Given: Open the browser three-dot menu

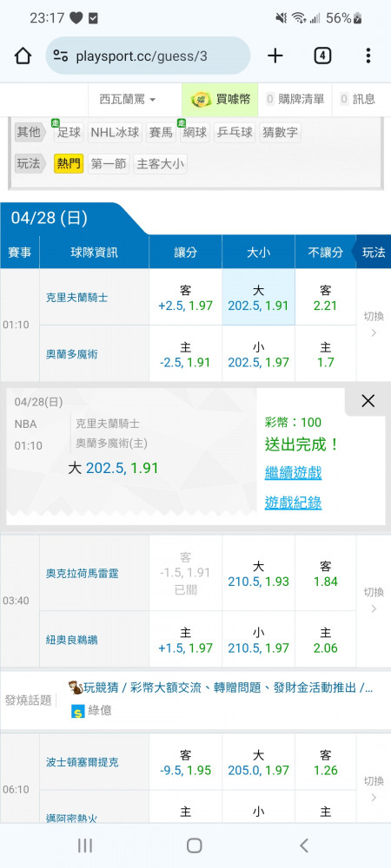Looking at the screenshot, I should pos(368,56).
